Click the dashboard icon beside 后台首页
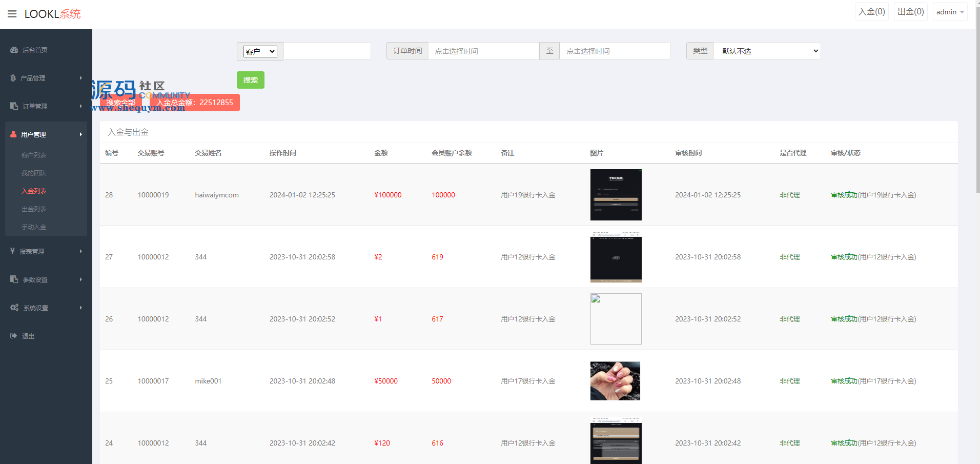The height and width of the screenshot is (464, 980). [x=14, y=50]
